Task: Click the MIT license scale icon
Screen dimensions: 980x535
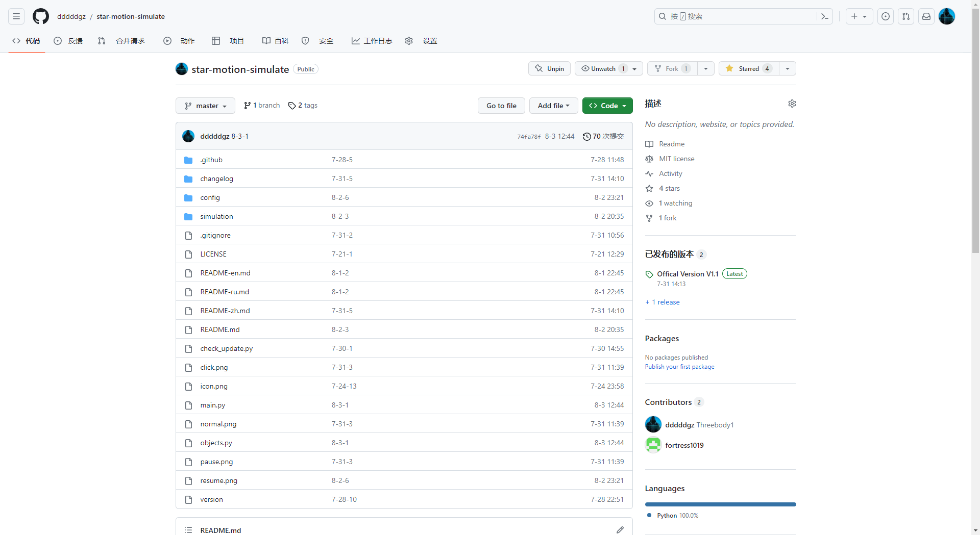Action: click(x=649, y=159)
